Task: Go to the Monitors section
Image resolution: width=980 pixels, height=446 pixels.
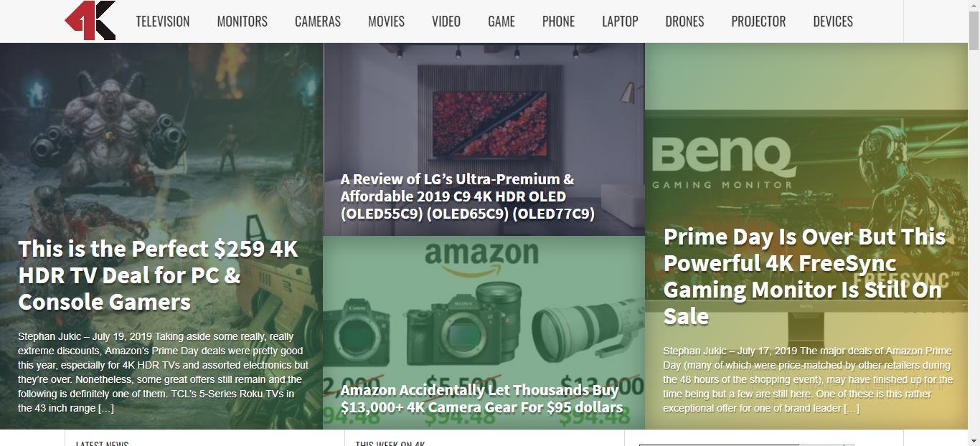Action: click(x=242, y=22)
